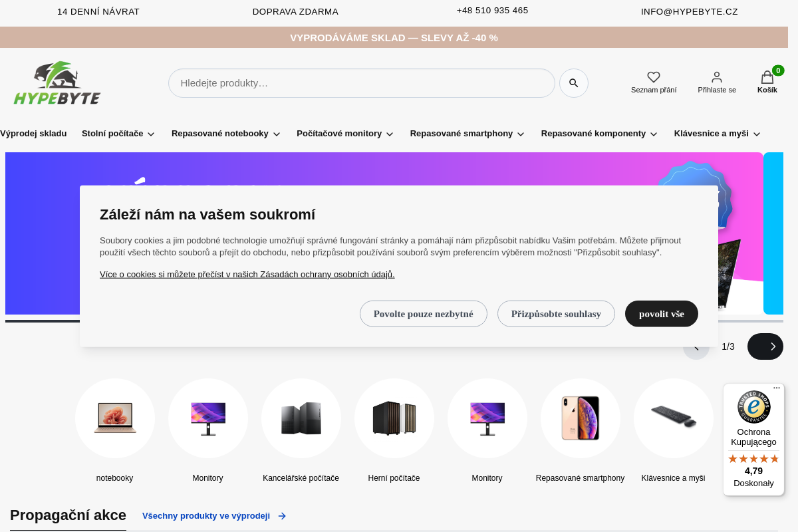Choose the Repasované smartphony category icon
798x532 pixels.
click(581, 418)
